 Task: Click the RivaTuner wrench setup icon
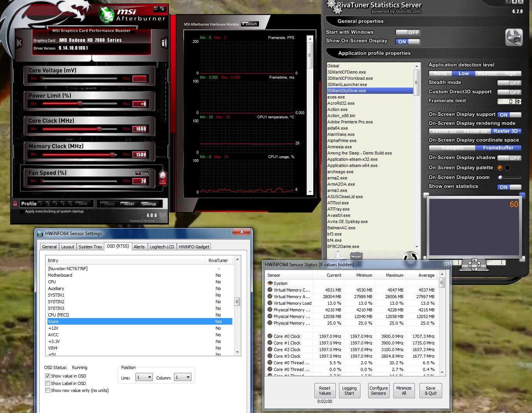coord(514,38)
